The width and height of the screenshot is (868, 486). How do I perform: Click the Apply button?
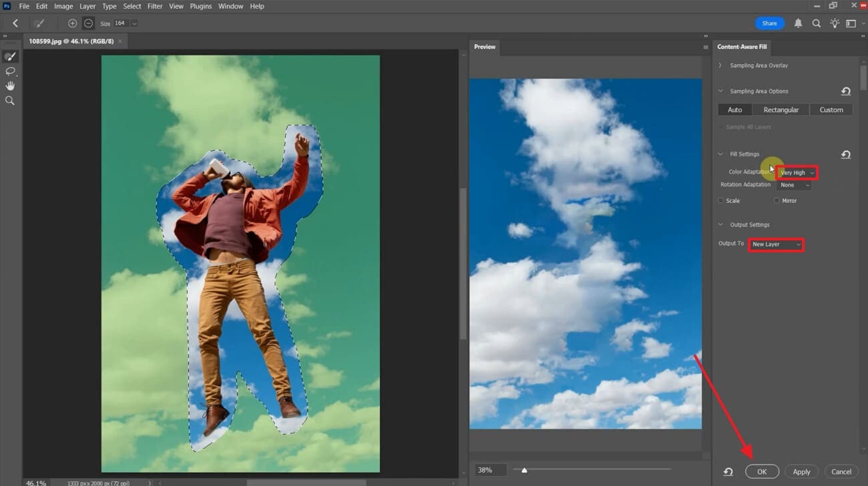801,471
